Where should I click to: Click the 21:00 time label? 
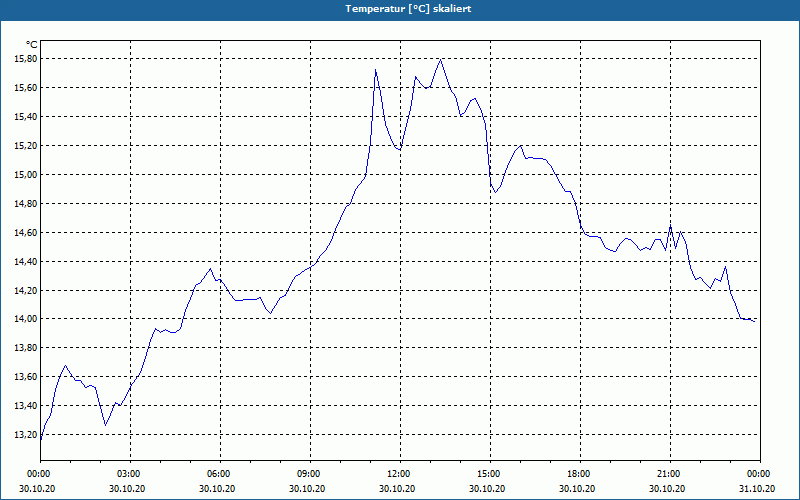(x=670, y=474)
